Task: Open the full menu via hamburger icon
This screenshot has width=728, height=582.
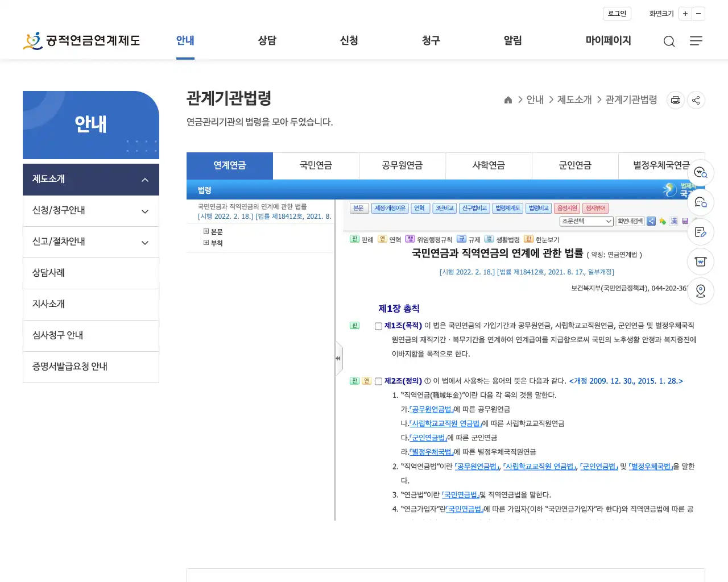Action: click(x=696, y=41)
